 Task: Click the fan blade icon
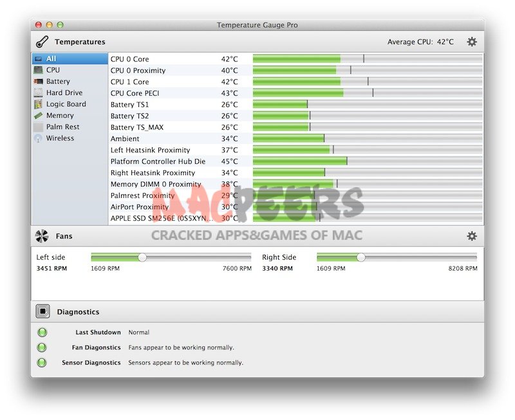[42, 236]
